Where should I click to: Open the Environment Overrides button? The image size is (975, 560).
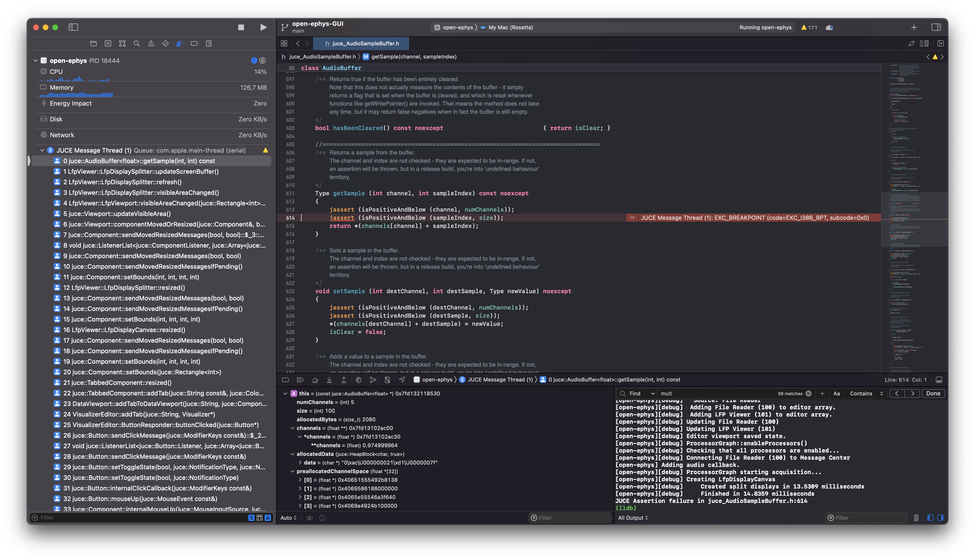pos(387,380)
